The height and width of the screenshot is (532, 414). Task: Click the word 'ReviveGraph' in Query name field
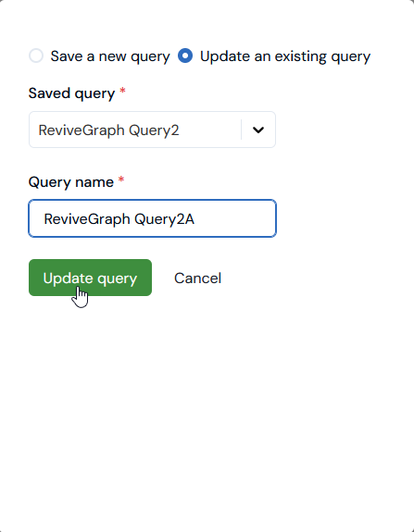click(x=87, y=219)
